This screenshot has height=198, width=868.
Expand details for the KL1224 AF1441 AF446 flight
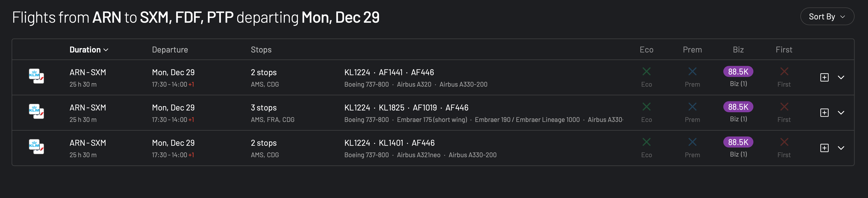(841, 77)
